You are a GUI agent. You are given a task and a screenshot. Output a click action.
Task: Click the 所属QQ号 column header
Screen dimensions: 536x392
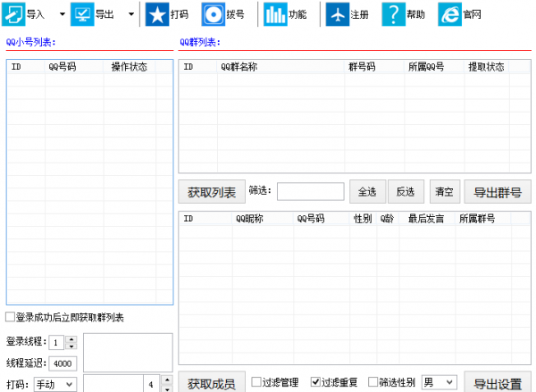click(434, 67)
